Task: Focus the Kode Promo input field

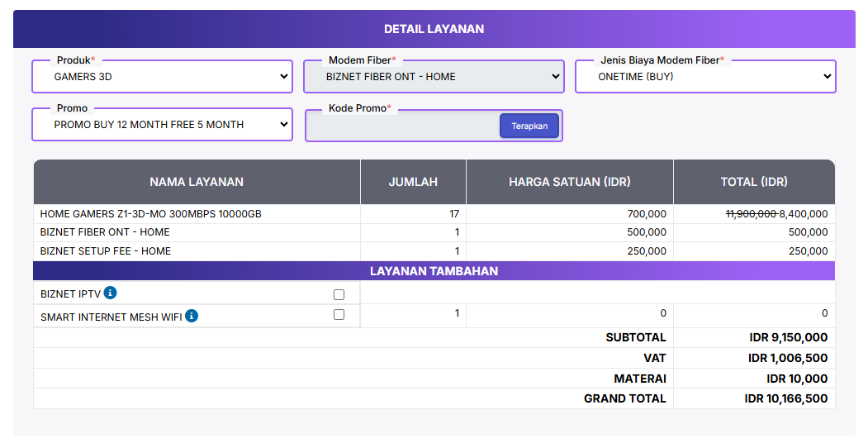Action: click(403, 126)
